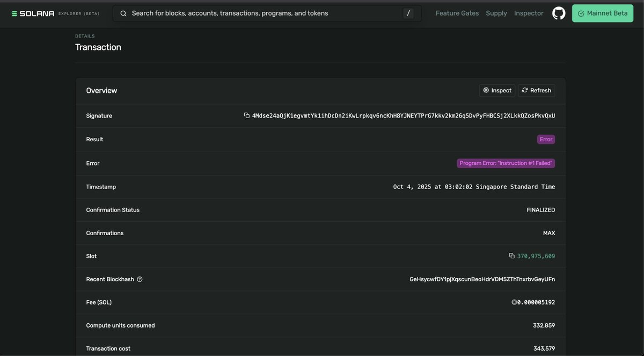Click the Transaction page title
The height and width of the screenshot is (356, 644).
click(x=98, y=47)
